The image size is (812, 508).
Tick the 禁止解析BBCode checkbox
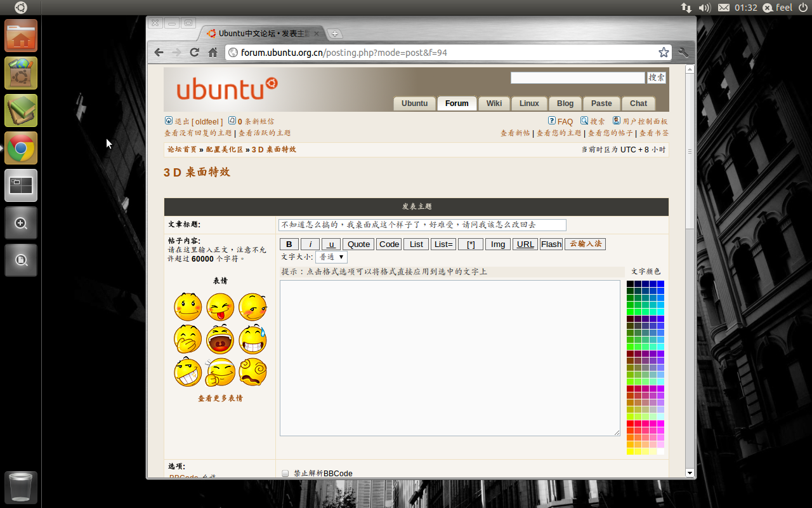coord(285,473)
